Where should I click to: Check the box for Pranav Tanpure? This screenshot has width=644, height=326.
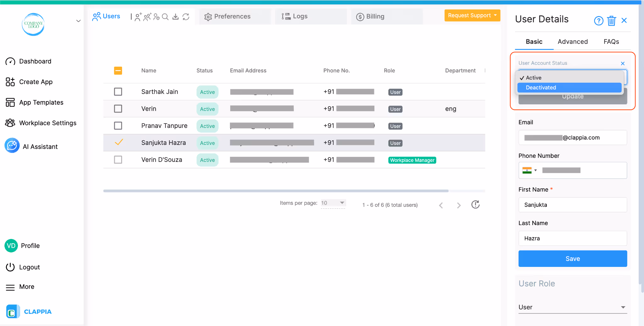coord(118,125)
